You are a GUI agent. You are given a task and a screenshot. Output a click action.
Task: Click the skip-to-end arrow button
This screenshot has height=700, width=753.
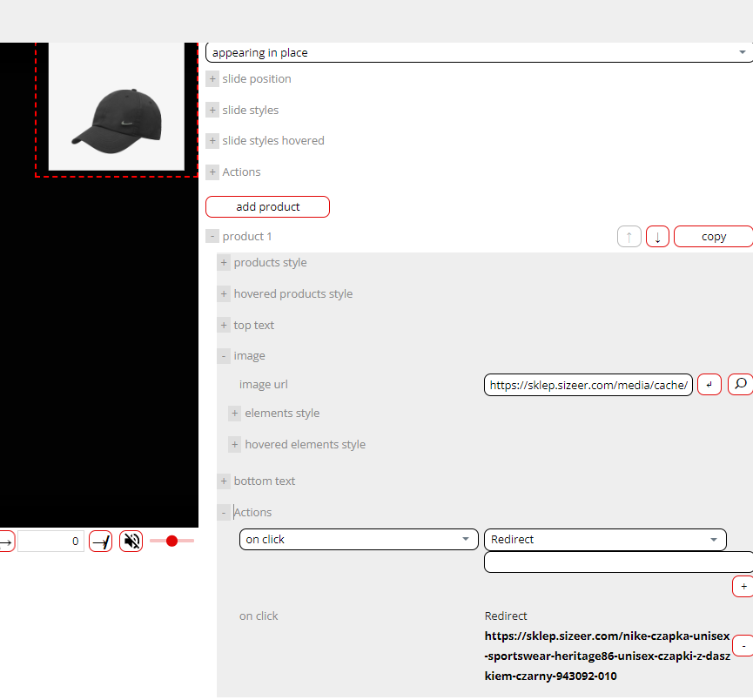pyautogui.click(x=101, y=542)
